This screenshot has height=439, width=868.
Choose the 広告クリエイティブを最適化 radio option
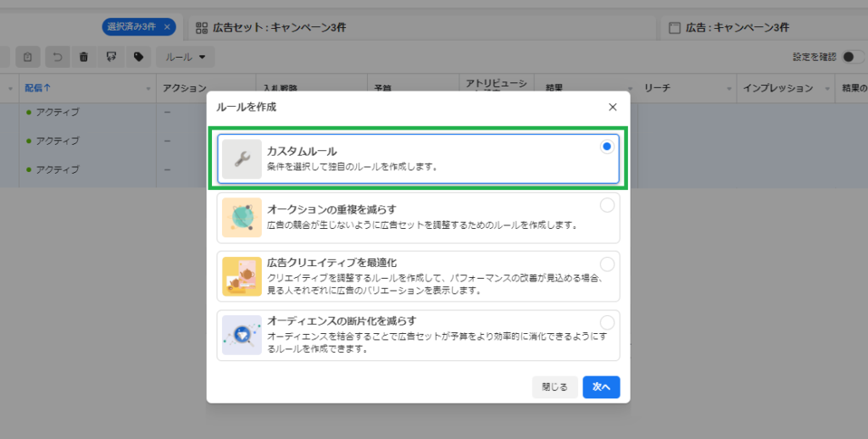tap(607, 264)
